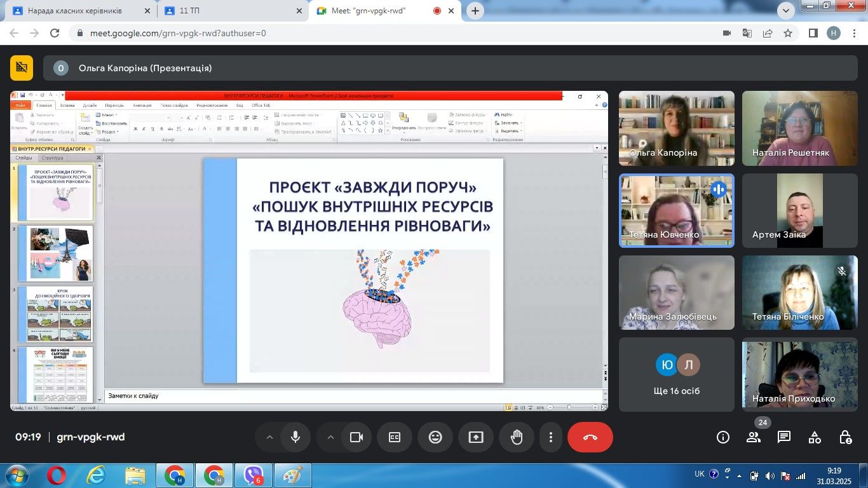Toggle closed captions

click(395, 437)
